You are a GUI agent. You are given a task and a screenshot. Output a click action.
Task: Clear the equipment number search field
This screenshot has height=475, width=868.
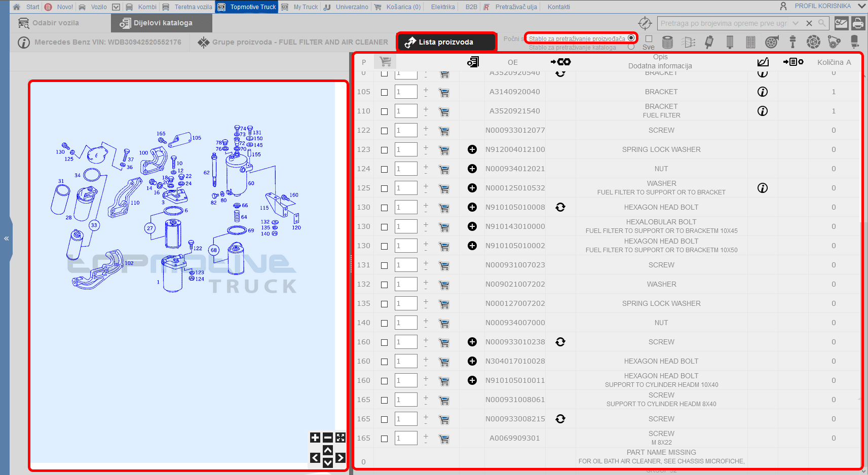pyautogui.click(x=809, y=23)
